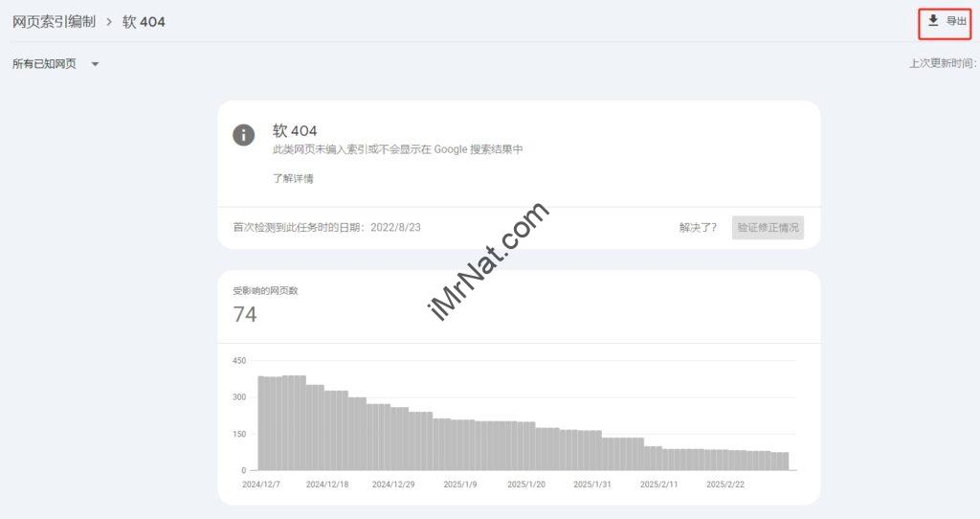Screen dimensions: 980x519
Task: Click the 首次检测到此任务时的日期 2022/8/23 text
Action: click(x=327, y=228)
